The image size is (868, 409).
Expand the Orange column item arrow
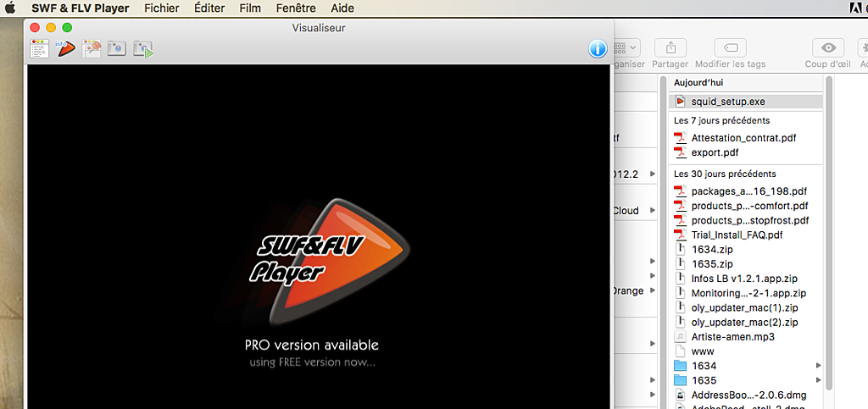coord(653,290)
